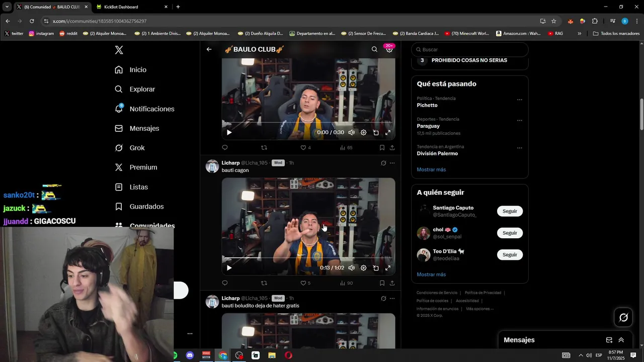Open Listas in the sidebar
Image resolution: width=644 pixels, height=362 pixels.
(x=131, y=187)
